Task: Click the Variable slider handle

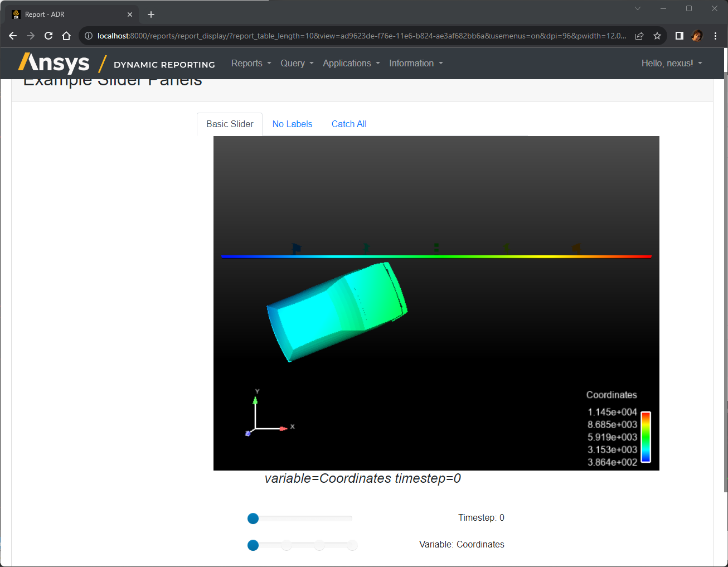Action: [253, 545]
